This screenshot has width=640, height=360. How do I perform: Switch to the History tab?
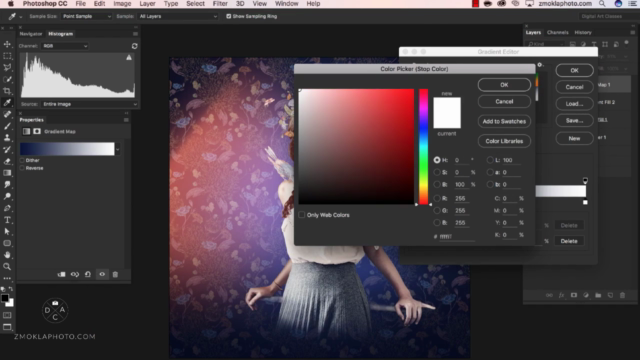[583, 32]
